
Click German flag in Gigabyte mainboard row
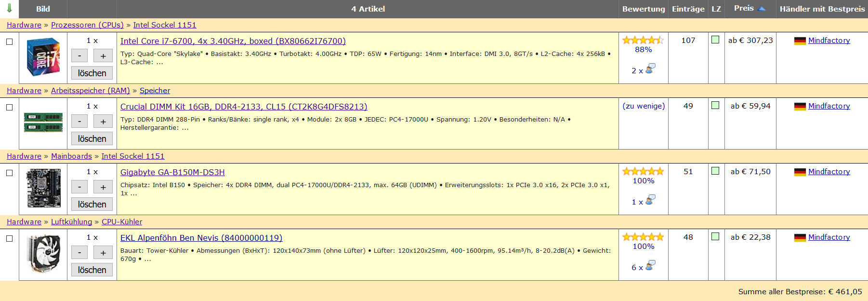pyautogui.click(x=800, y=172)
